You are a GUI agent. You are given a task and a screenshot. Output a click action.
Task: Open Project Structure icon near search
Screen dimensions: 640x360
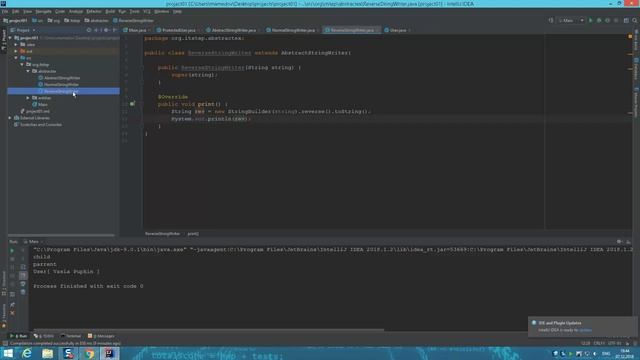point(626,20)
